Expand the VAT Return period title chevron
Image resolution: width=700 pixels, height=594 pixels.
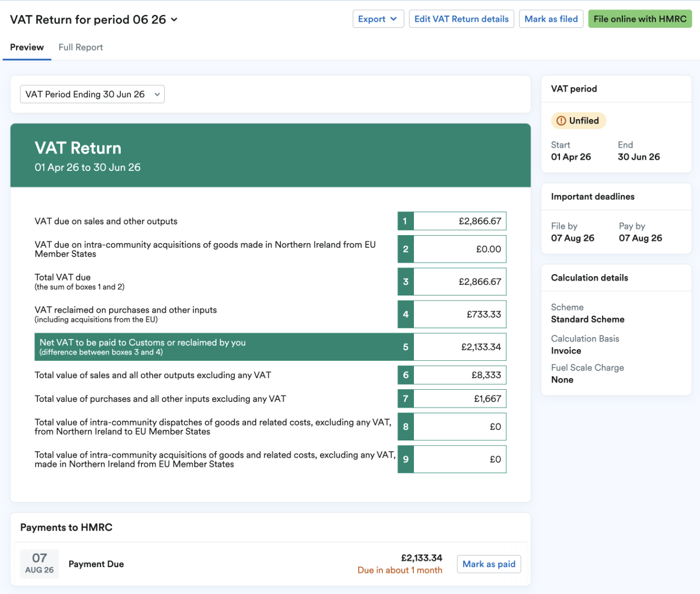(x=174, y=20)
